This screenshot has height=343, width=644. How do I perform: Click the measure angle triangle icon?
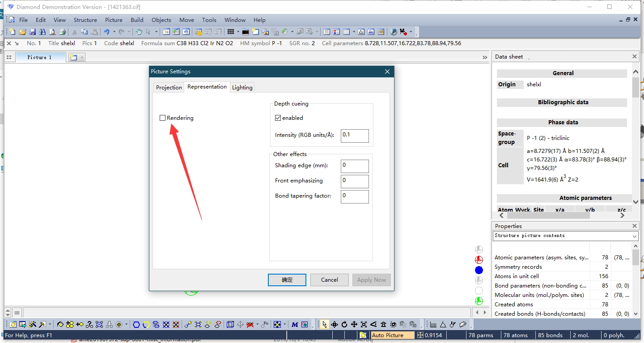coord(443,325)
